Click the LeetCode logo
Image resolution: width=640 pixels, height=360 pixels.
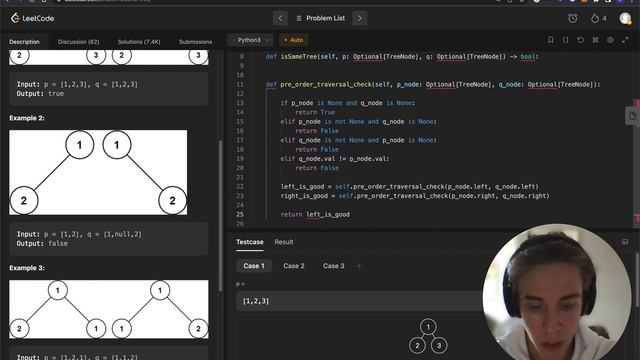point(32,18)
